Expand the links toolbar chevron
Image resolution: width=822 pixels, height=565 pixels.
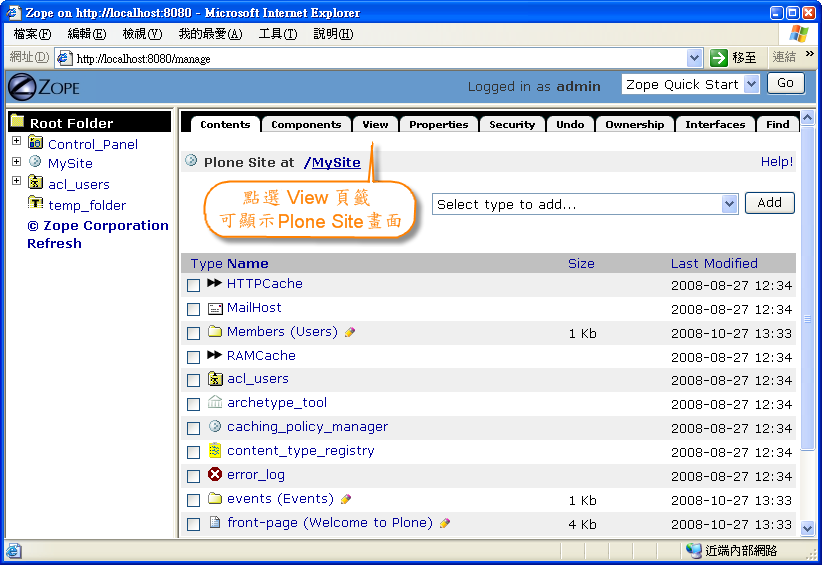810,54
